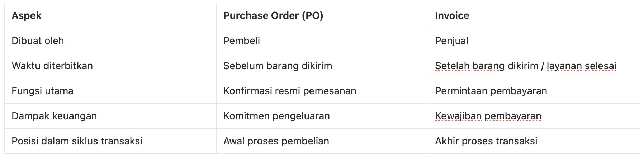Click the "Penjual" cell
Image resolution: width=644 pixels, height=157 pixels.
tap(451, 41)
